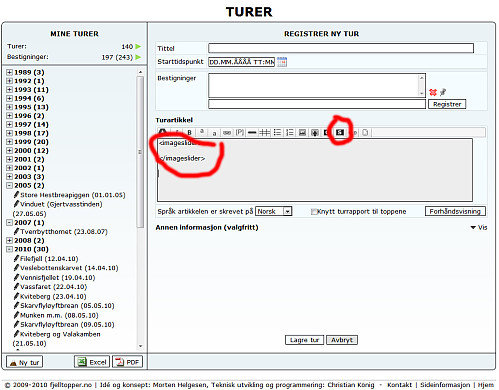
Task: Export trips to PDF
Action: click(127, 362)
